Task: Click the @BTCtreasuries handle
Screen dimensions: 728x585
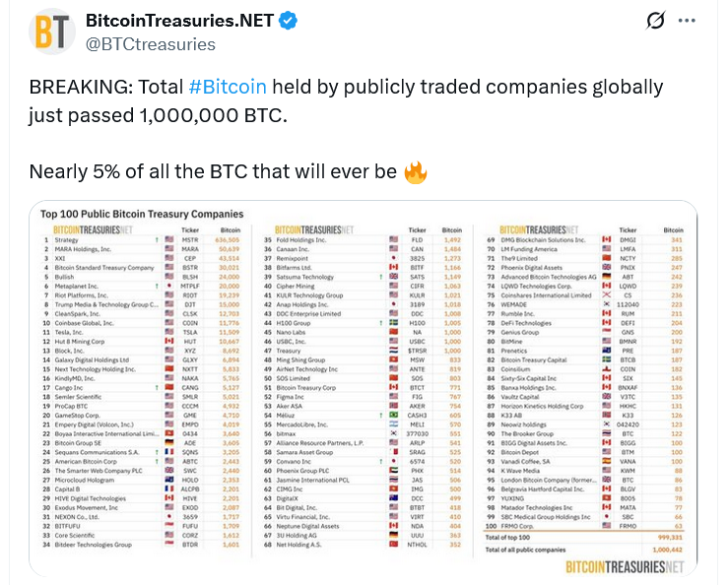Action: 151,44
